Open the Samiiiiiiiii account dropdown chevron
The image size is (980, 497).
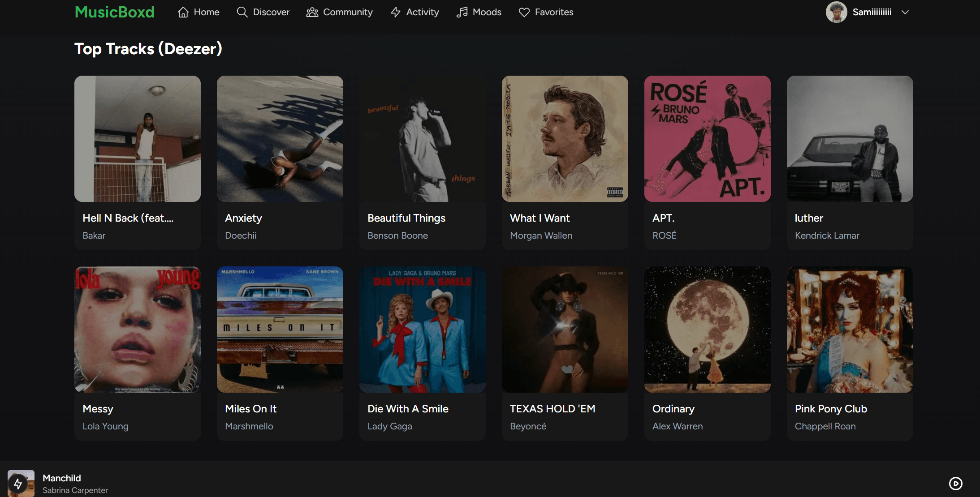pyautogui.click(x=905, y=12)
